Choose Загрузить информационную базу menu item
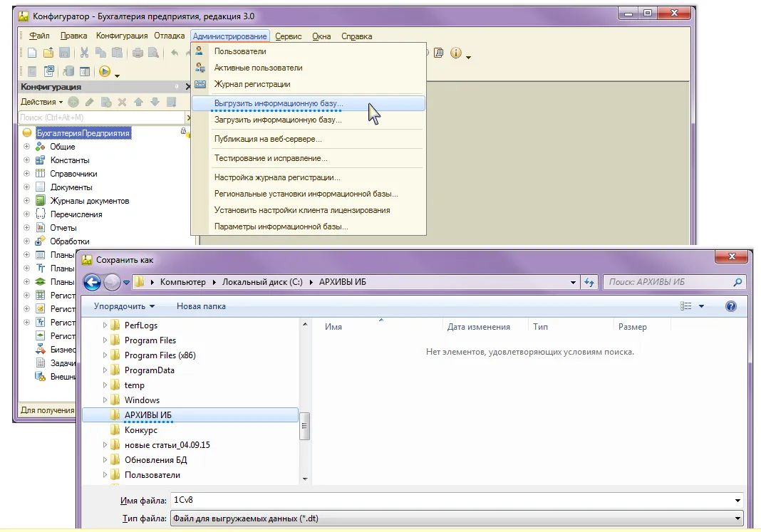Image resolution: width=761 pixels, height=532 pixels. tap(309, 120)
